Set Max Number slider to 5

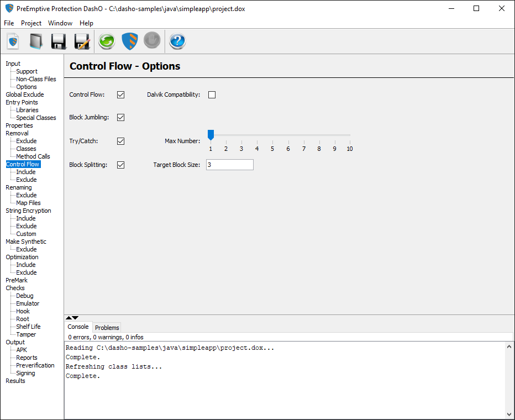272,135
